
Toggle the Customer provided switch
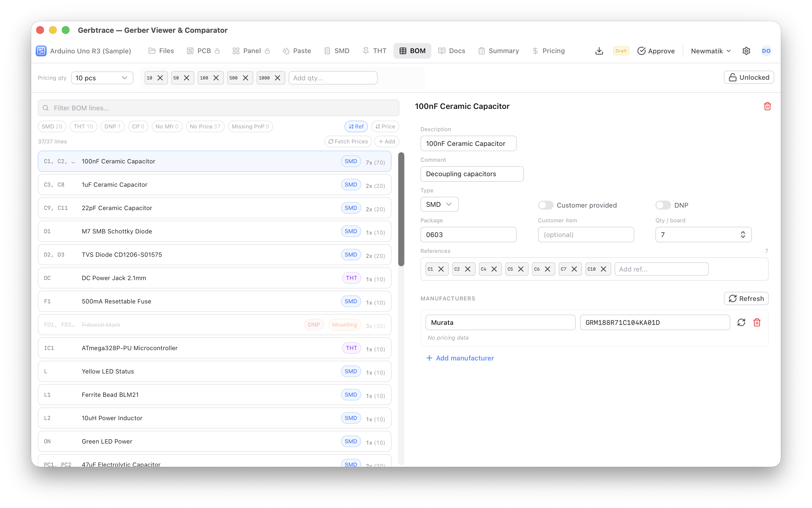tap(546, 205)
